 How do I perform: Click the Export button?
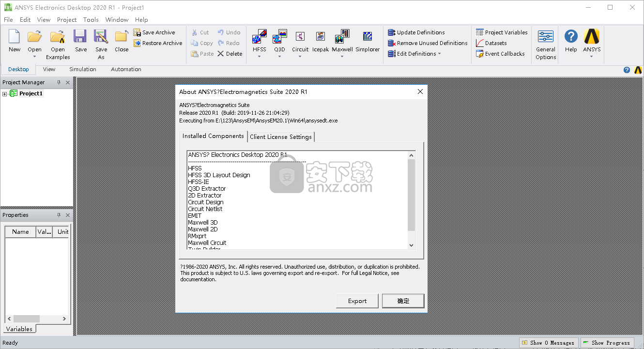pyautogui.click(x=357, y=301)
